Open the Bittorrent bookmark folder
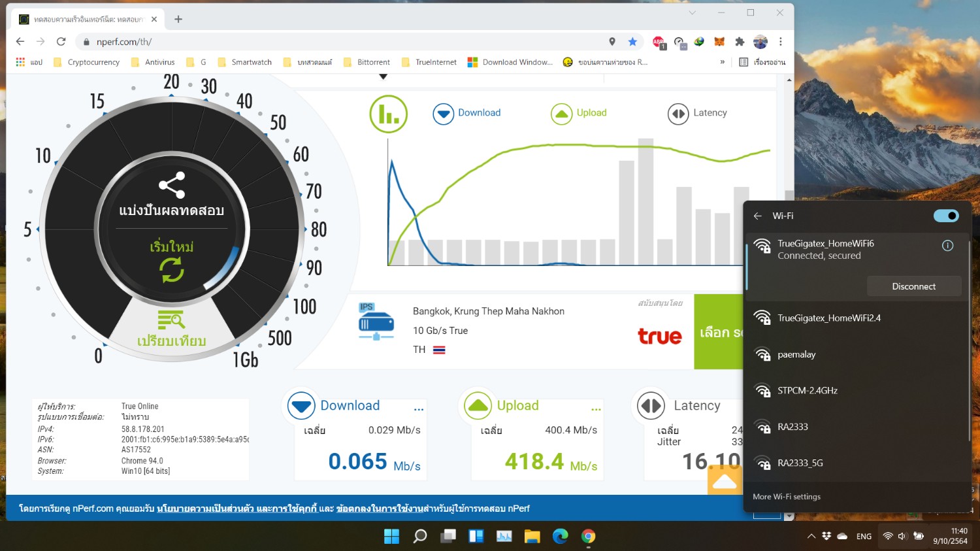This screenshot has width=980, height=551. click(367, 62)
